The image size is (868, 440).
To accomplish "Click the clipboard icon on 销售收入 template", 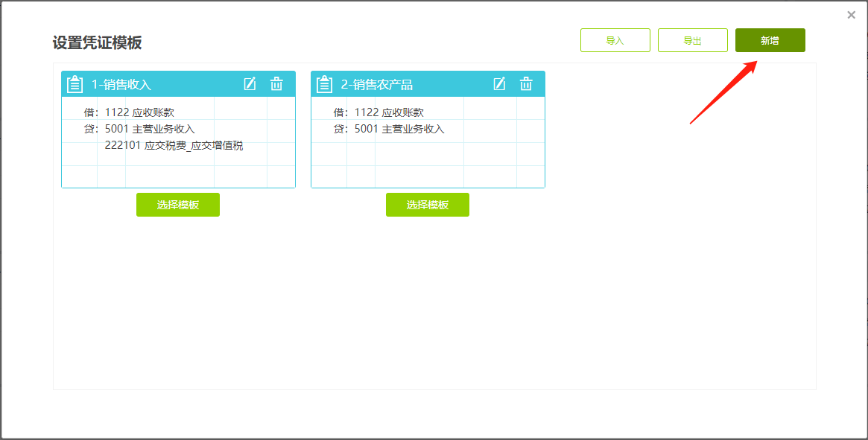I will coord(75,83).
